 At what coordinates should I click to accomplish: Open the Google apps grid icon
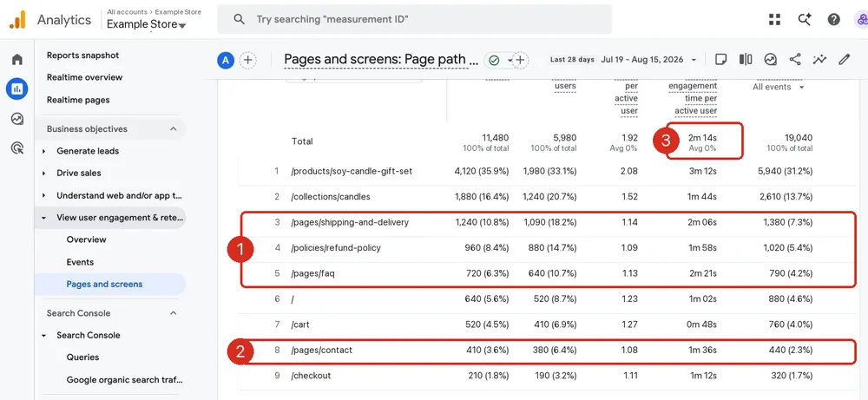(x=774, y=19)
